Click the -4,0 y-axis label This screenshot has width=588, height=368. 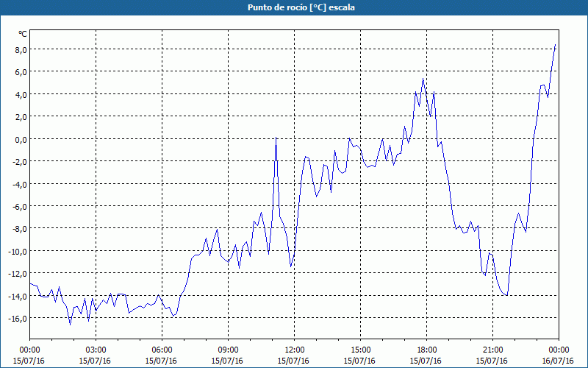(x=19, y=184)
